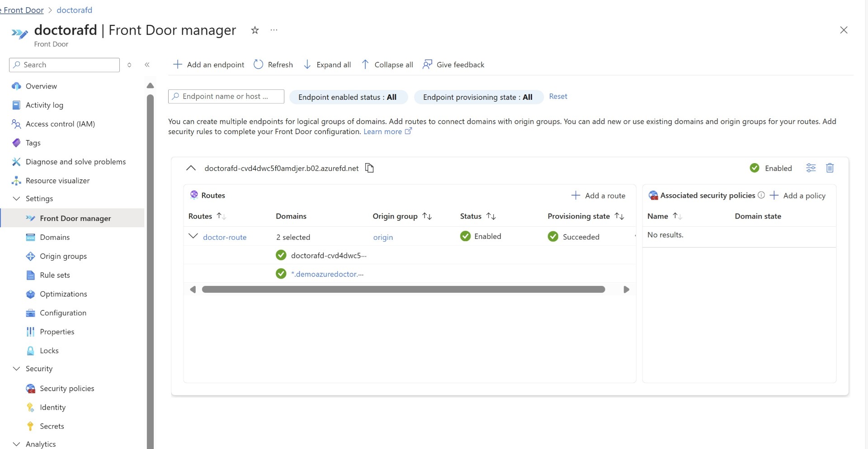
Task: Collapse the doctor-route row
Action: coord(193,236)
